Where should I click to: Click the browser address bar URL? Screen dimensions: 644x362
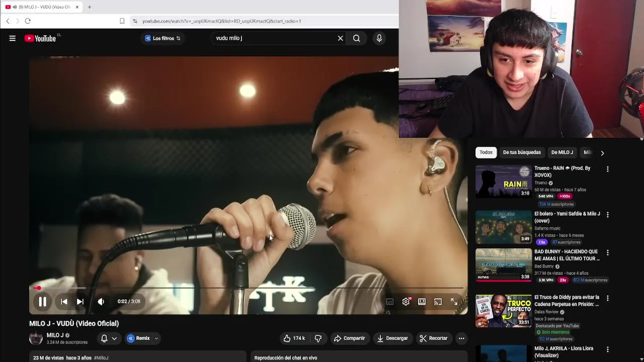pyautogui.click(x=221, y=21)
